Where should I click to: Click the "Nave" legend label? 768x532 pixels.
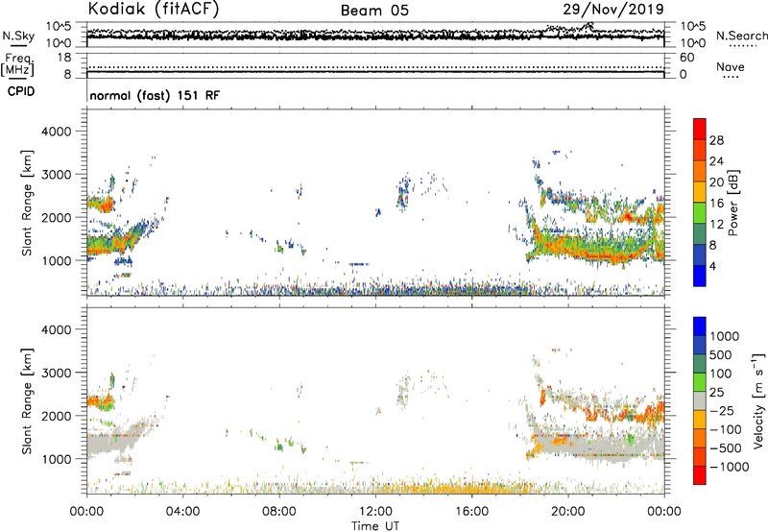[x=731, y=66]
